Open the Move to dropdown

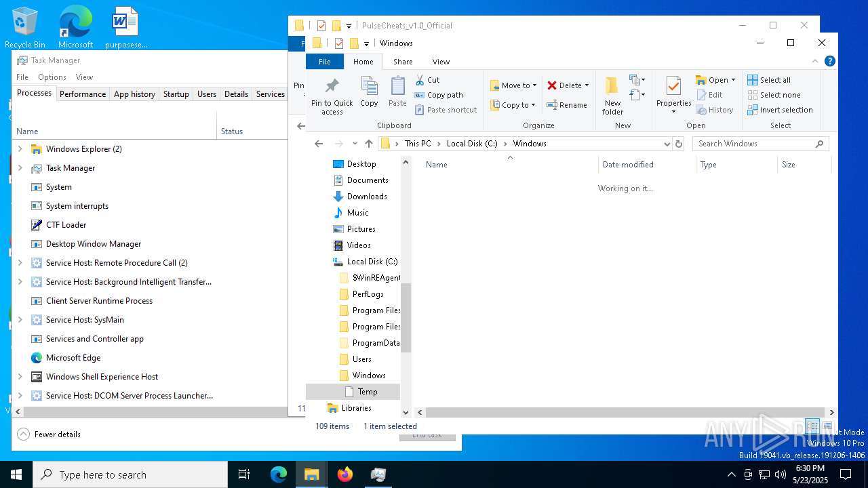click(x=513, y=85)
